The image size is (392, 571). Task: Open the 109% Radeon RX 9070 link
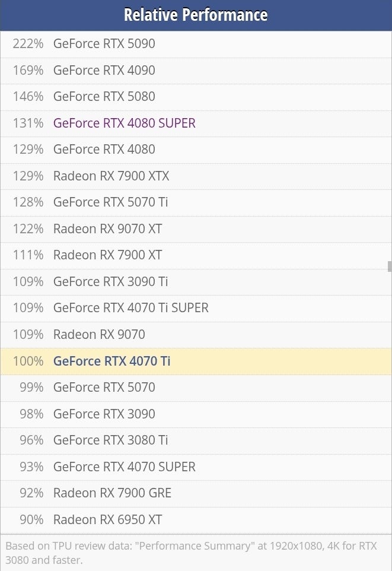tap(99, 334)
